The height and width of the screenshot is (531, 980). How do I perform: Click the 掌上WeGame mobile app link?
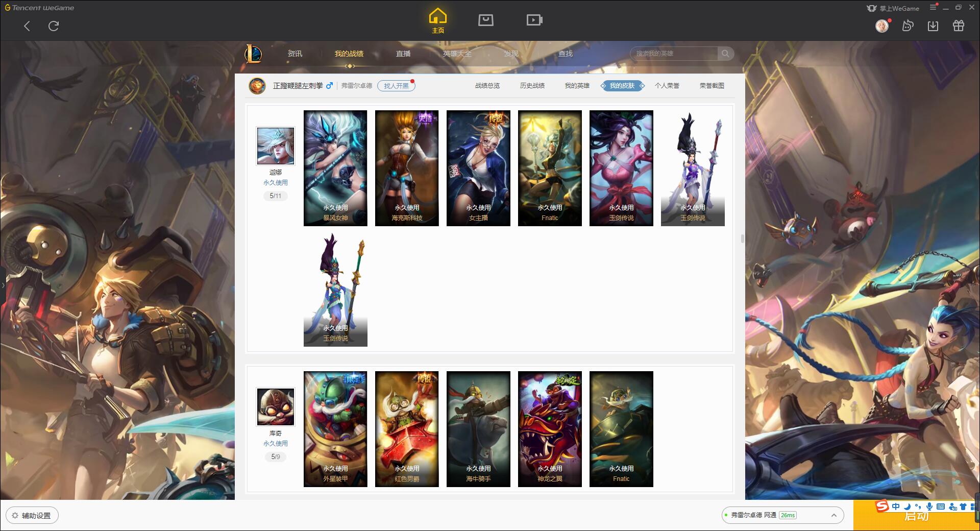(893, 8)
